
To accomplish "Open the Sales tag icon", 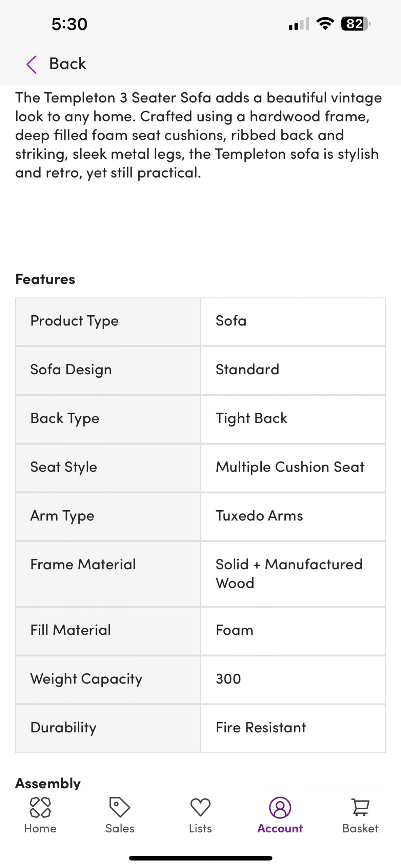I will [120, 807].
